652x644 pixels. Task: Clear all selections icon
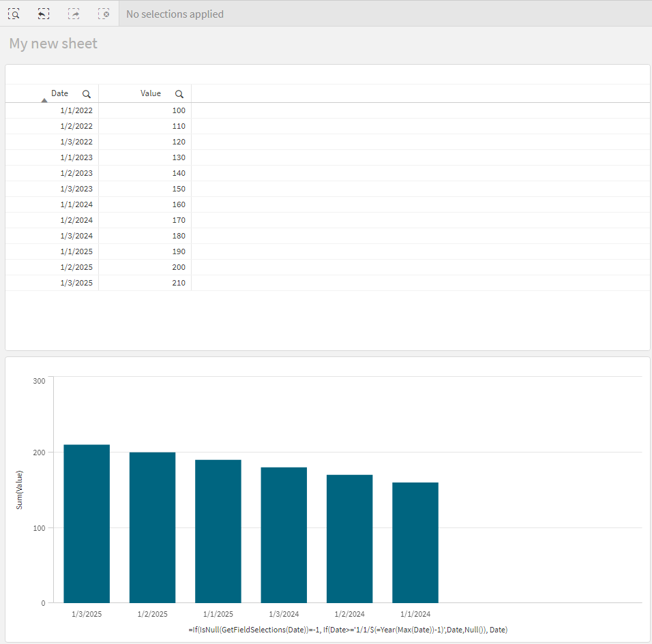click(104, 14)
